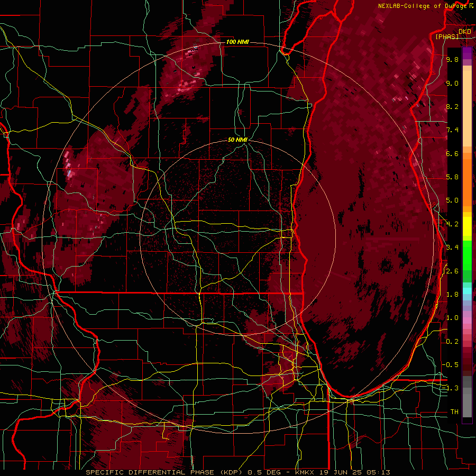This screenshot has height=476, width=476.
Task: Pick the bright green segment of the color bar
Action: coord(467,255)
